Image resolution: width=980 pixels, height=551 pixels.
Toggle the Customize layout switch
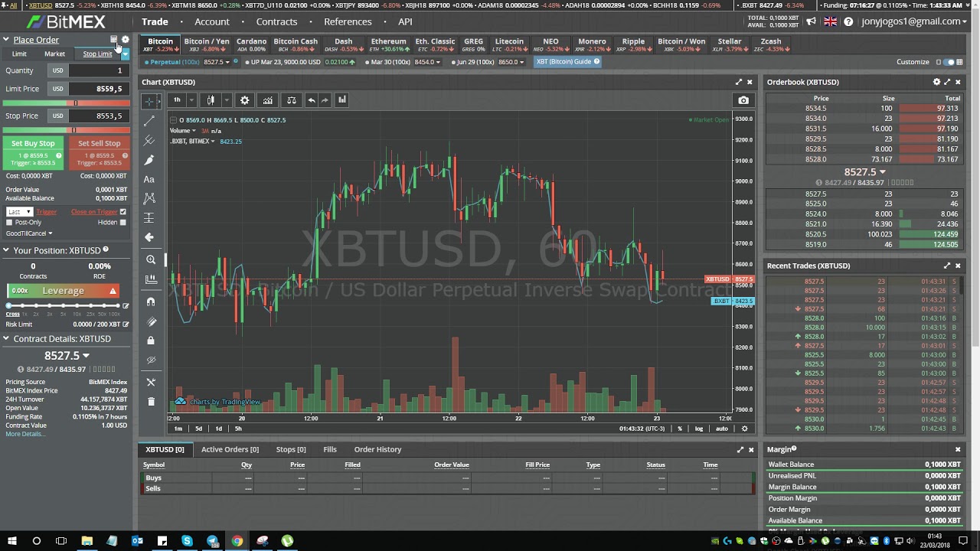tap(950, 62)
